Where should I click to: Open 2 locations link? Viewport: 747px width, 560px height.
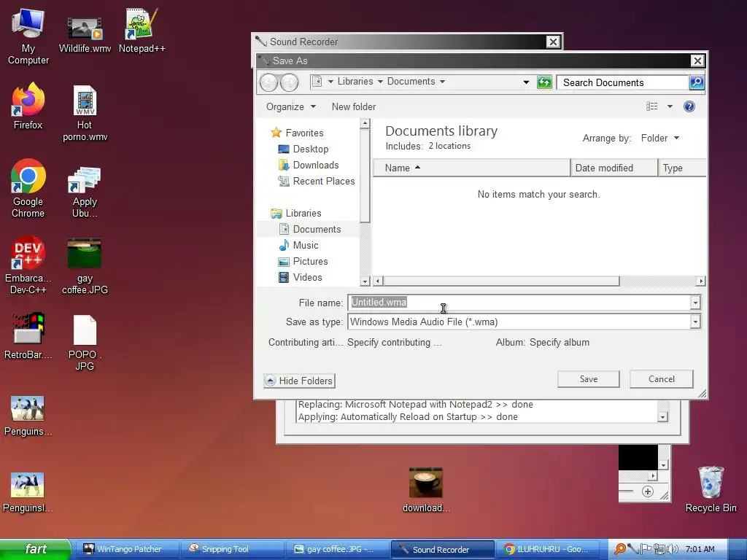[449, 146]
